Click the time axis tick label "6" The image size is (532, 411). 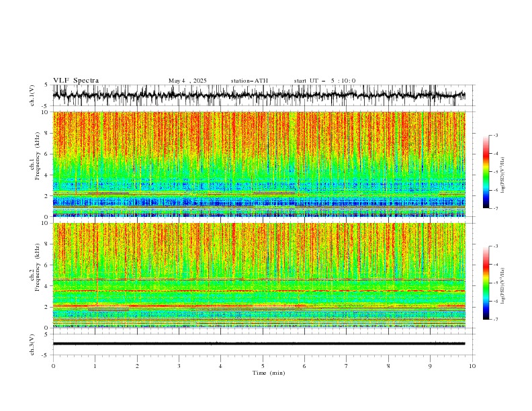pos(304,366)
